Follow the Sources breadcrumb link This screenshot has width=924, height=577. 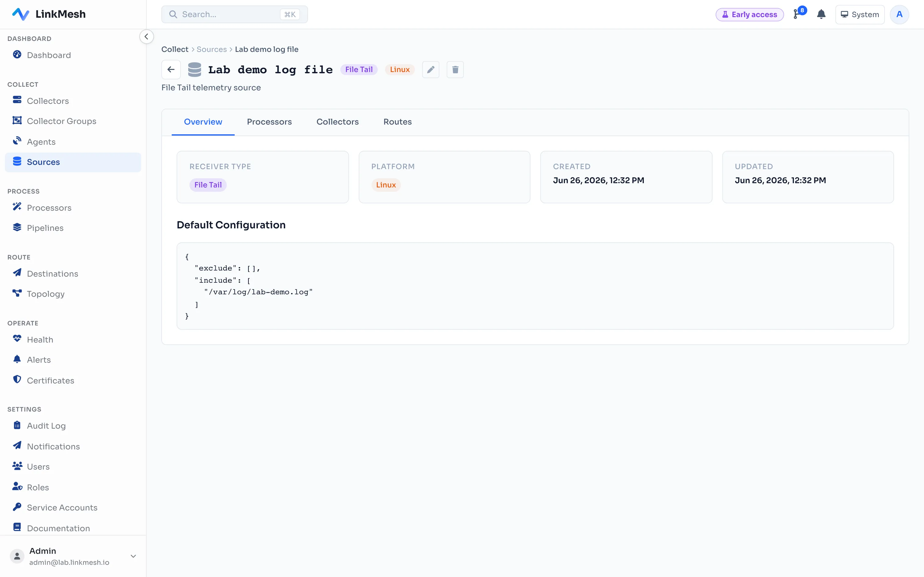(211, 49)
